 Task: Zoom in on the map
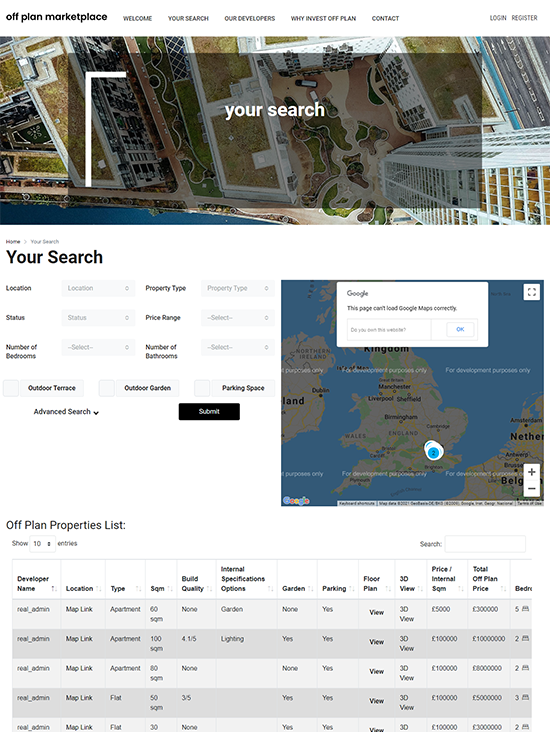click(531, 472)
